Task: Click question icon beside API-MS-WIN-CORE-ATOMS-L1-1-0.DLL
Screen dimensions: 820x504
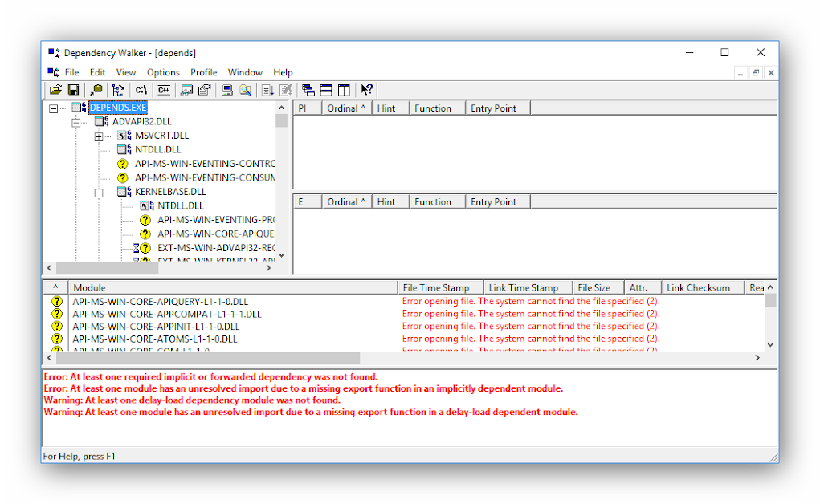Action: [56, 339]
